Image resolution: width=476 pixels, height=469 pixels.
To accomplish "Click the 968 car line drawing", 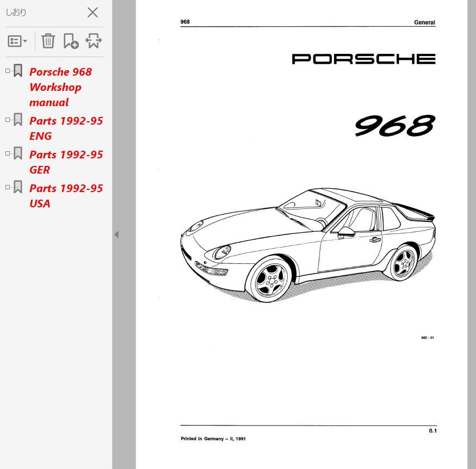I will click(x=308, y=245).
